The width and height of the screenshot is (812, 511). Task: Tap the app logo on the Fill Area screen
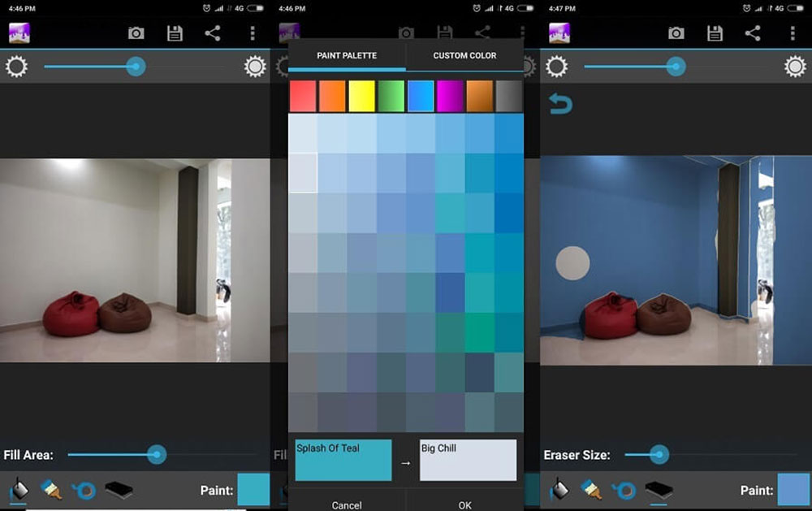(x=19, y=33)
